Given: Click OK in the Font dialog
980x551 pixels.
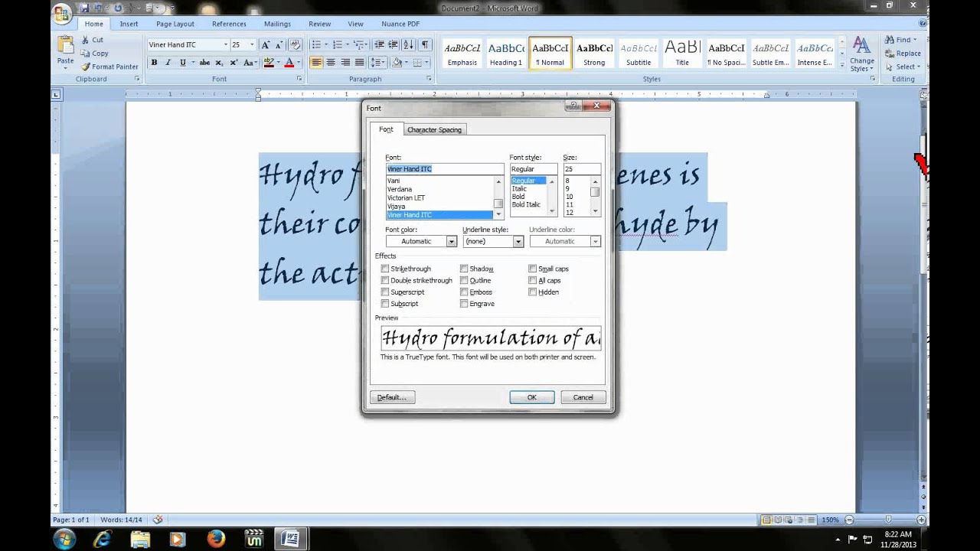Looking at the screenshot, I should click(x=531, y=397).
